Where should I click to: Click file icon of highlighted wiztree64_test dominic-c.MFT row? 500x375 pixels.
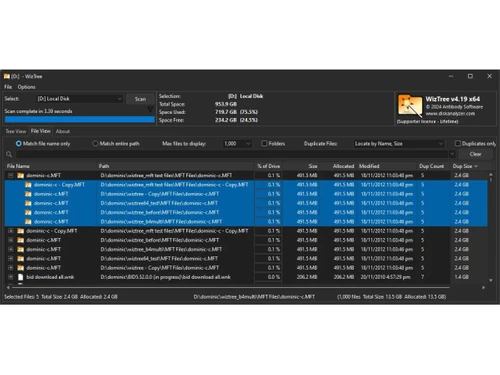(x=28, y=203)
